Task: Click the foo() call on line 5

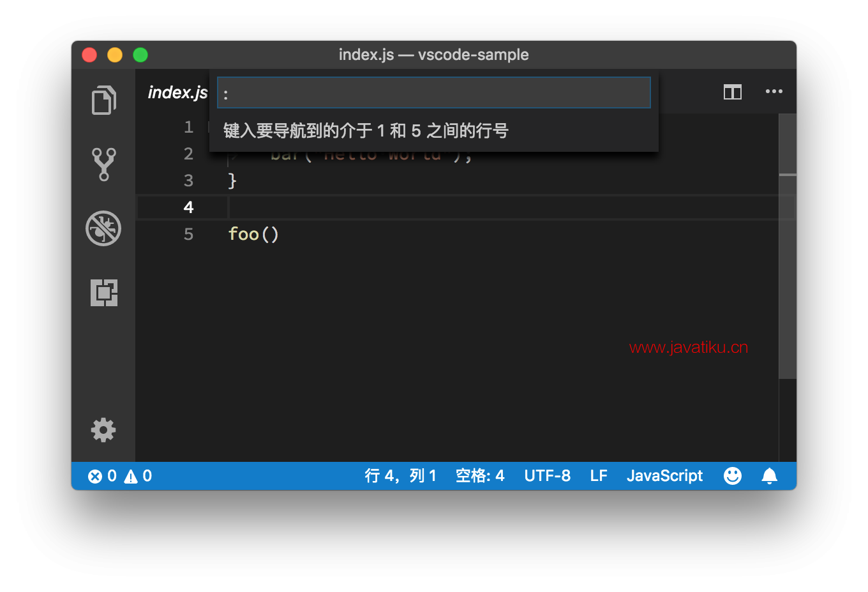Action: [x=253, y=234]
